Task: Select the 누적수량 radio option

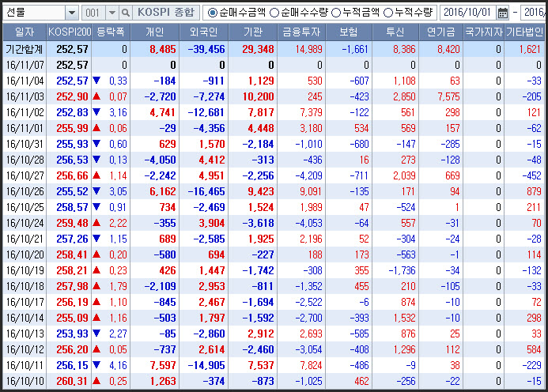Action: pos(388,13)
